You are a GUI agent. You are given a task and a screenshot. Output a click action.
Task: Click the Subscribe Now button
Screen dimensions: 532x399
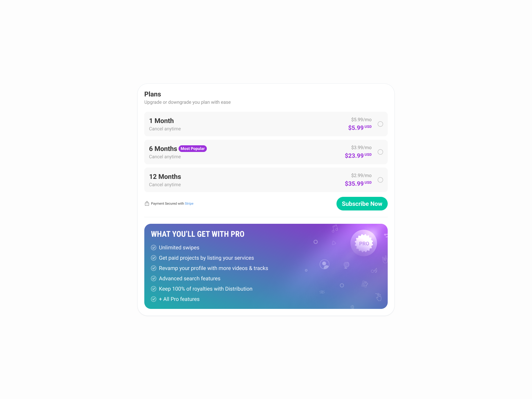click(x=362, y=203)
